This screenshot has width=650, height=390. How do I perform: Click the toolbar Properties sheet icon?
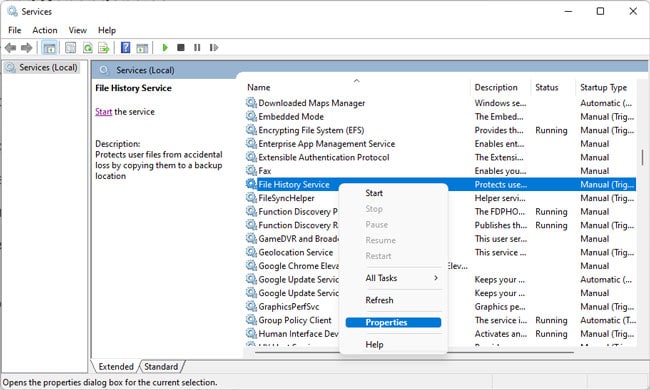click(x=70, y=48)
